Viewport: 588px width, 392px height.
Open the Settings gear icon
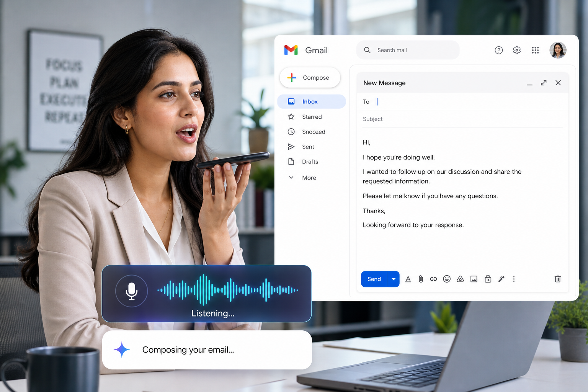[517, 50]
